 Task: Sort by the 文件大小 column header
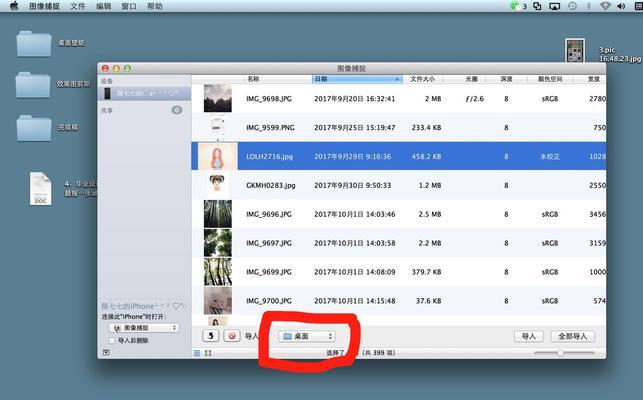click(423, 79)
